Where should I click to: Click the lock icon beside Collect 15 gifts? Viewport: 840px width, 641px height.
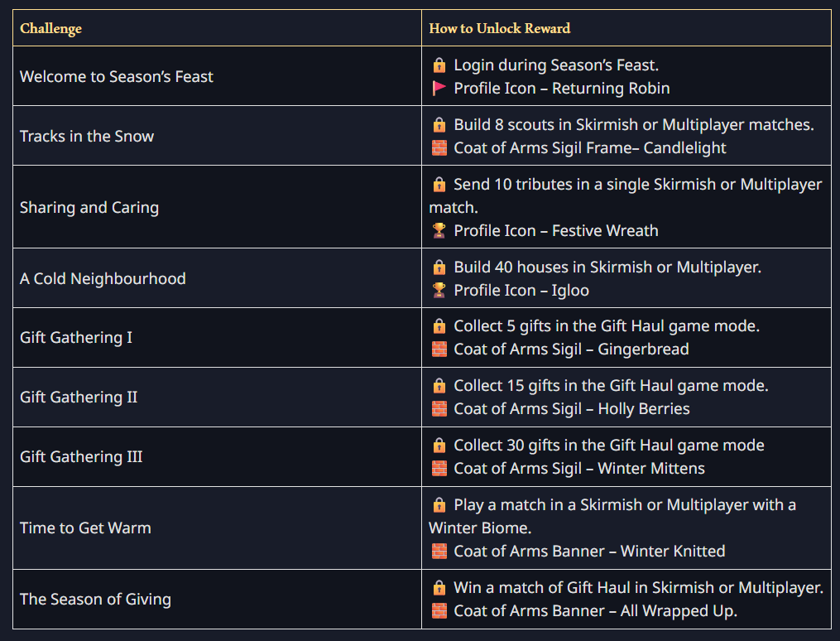[x=439, y=385]
